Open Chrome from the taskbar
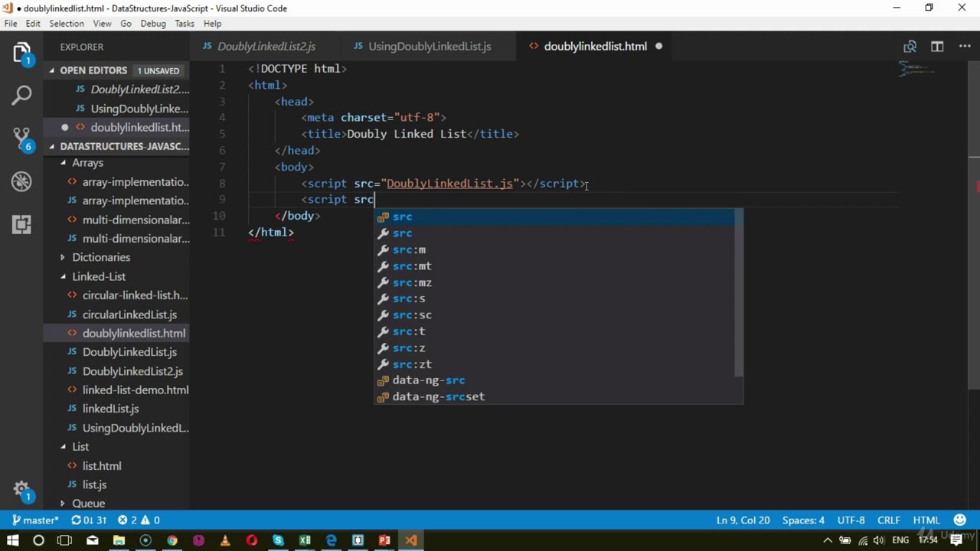Image resolution: width=980 pixels, height=551 pixels. click(x=172, y=540)
